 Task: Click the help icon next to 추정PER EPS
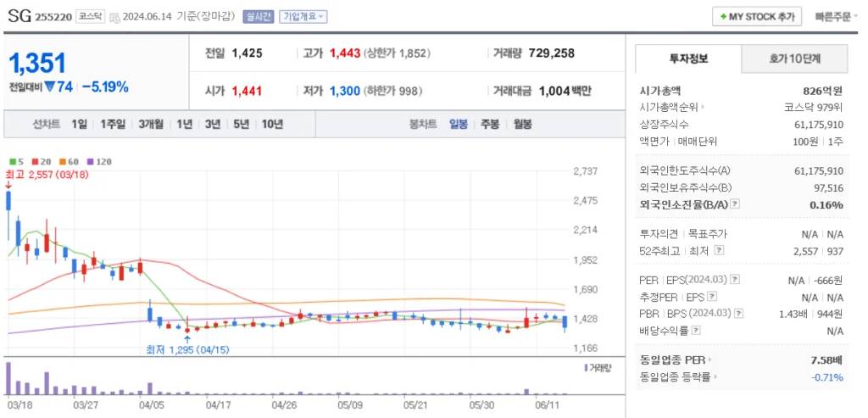(x=712, y=296)
